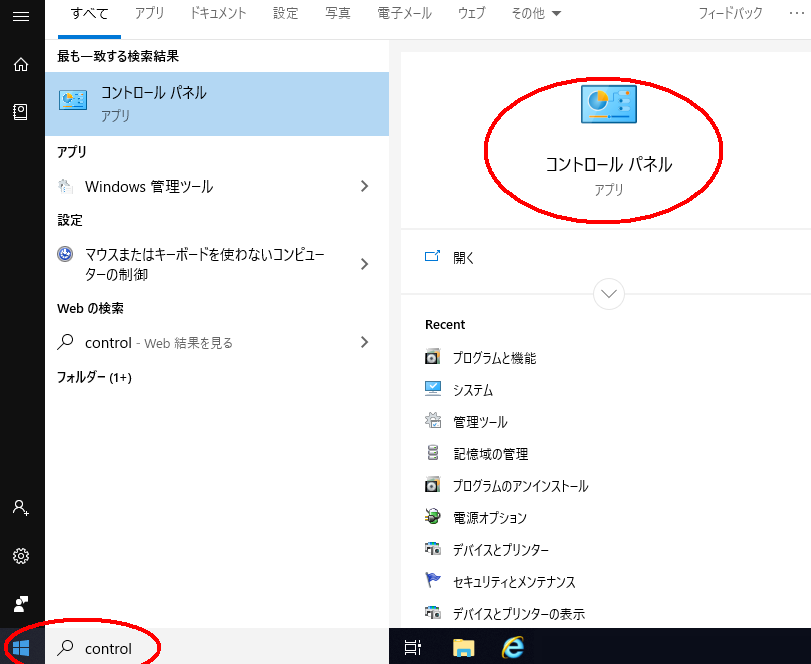
Task: Click the large Control Panel icon
Action: [608, 105]
